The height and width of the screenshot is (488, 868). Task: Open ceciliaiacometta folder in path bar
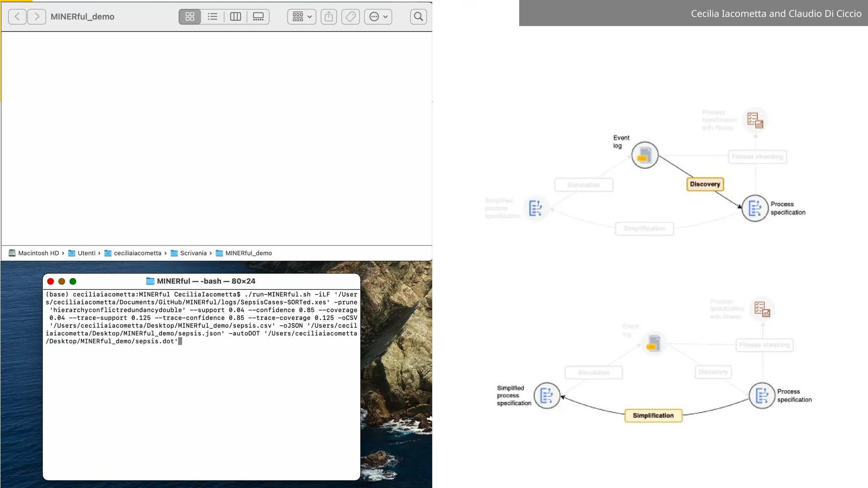click(137, 253)
